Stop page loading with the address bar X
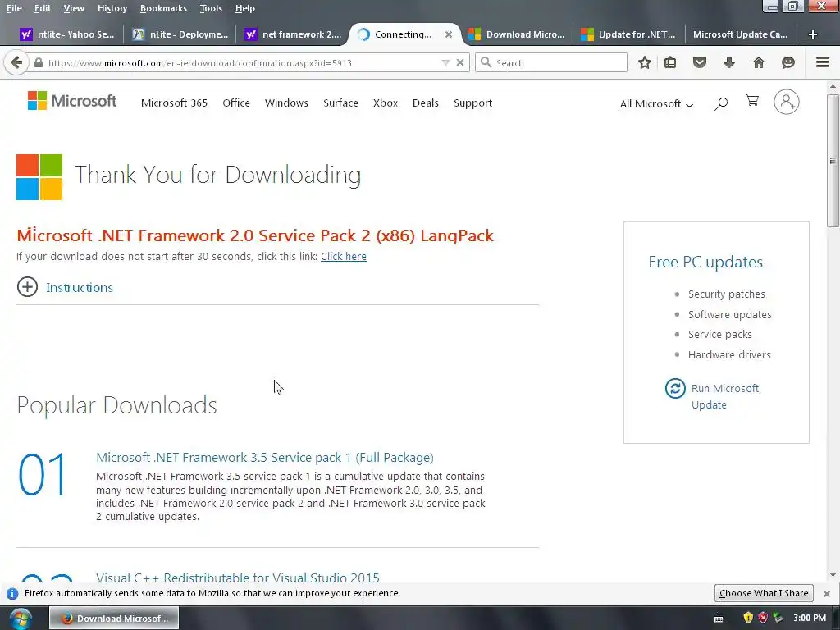 click(x=459, y=62)
